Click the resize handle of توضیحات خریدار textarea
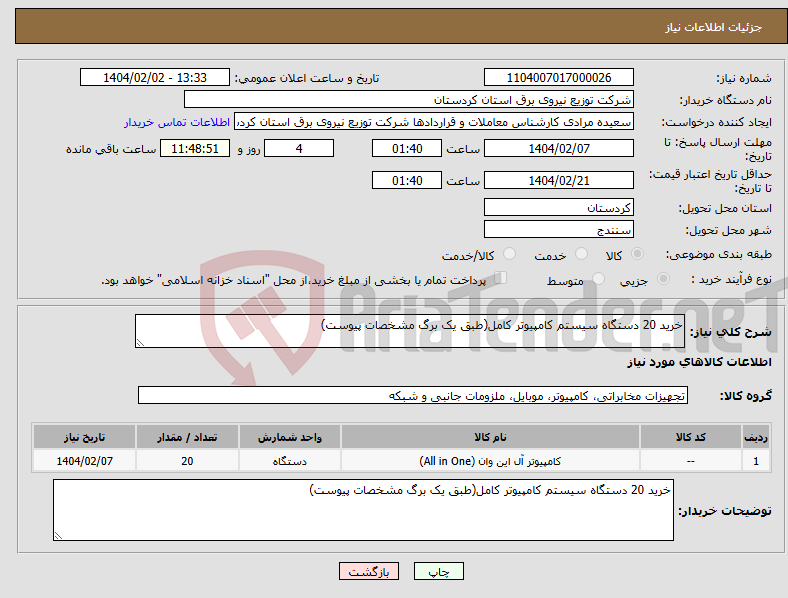Viewport: 788px width, 598px height. pos(58,536)
